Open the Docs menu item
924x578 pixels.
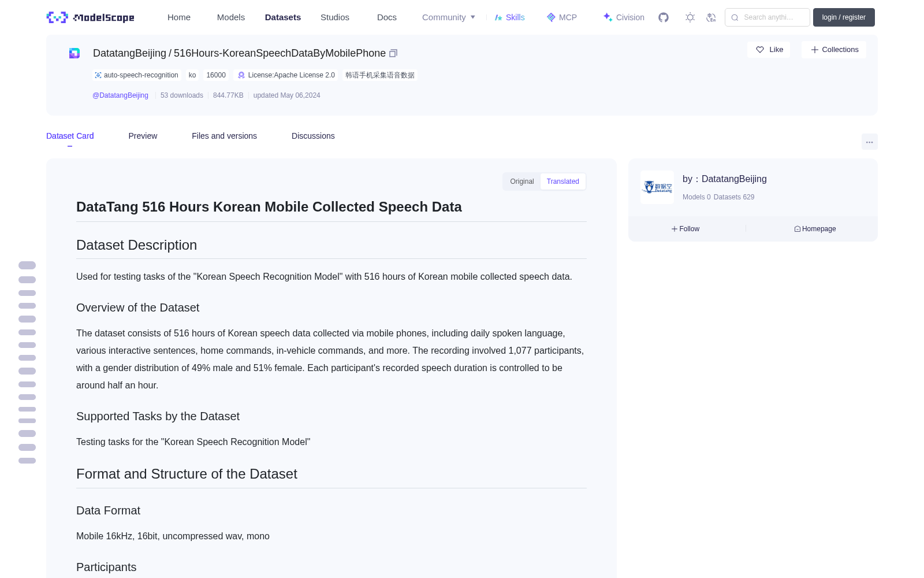coord(387,17)
